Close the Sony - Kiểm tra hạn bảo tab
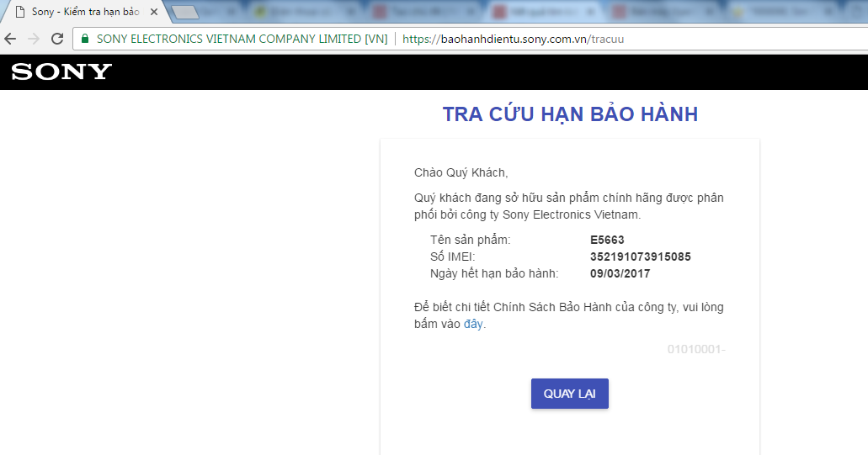 point(154,12)
